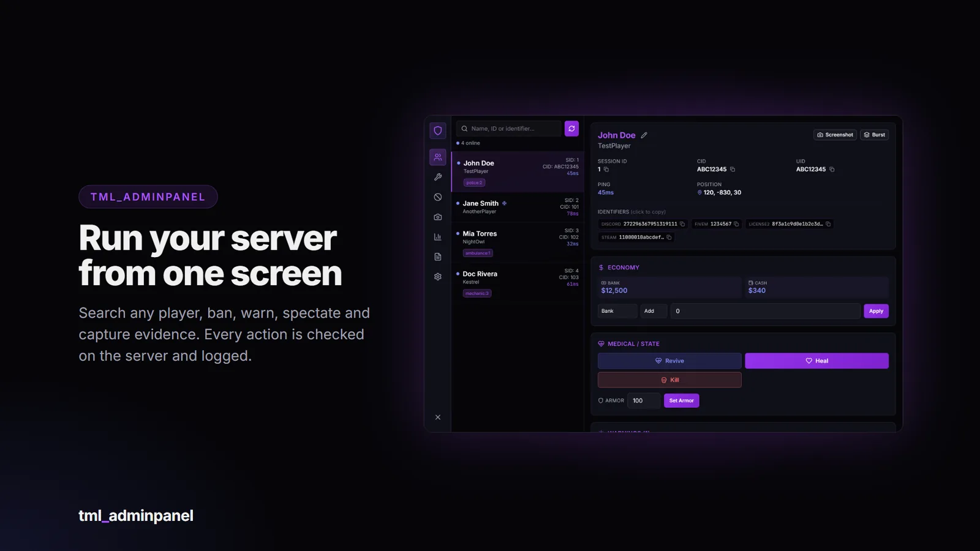Kill the selected player
This screenshot has height=551, width=980.
coord(669,380)
